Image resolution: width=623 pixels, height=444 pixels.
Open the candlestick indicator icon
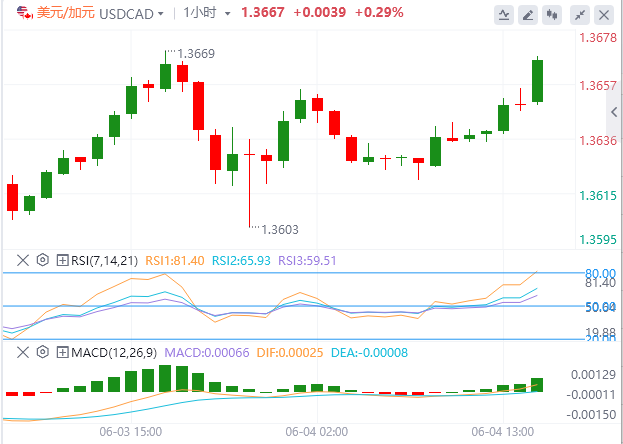pyautogui.click(x=551, y=16)
